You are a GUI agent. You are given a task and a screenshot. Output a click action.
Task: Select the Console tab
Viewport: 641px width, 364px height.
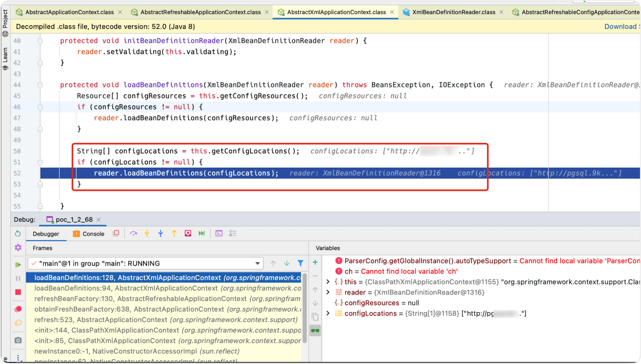pyautogui.click(x=89, y=234)
